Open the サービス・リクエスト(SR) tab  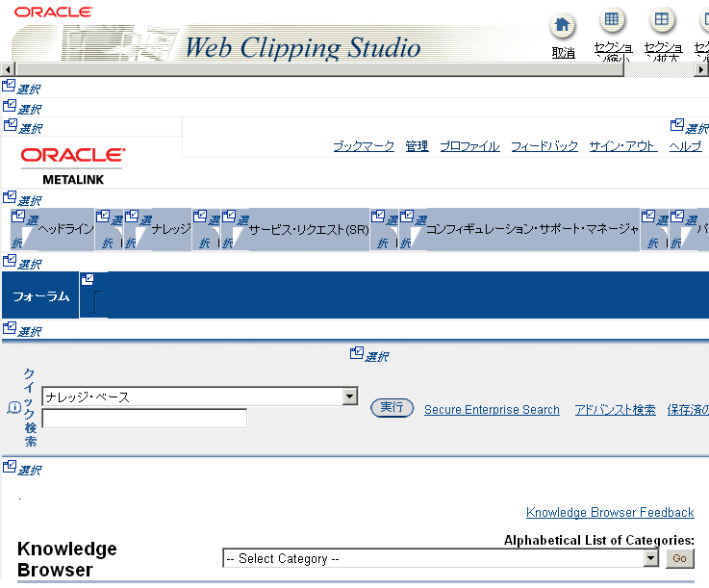point(309,230)
